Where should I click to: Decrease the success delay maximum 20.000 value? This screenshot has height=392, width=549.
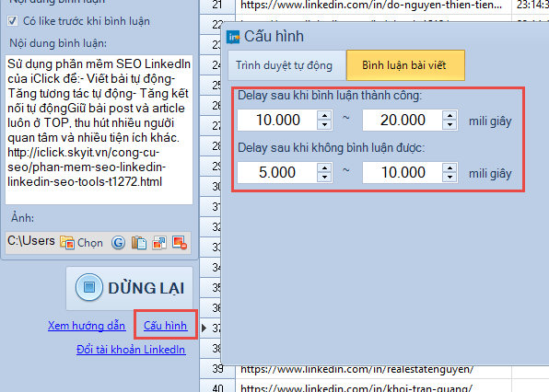(x=450, y=125)
